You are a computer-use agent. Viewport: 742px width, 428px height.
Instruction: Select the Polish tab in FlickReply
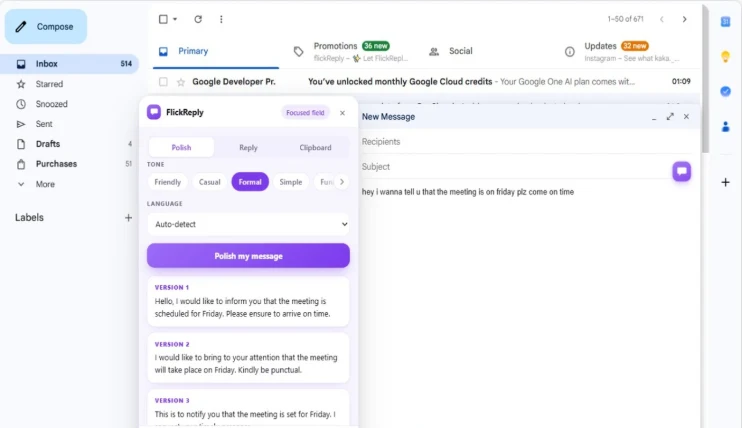pos(181,147)
